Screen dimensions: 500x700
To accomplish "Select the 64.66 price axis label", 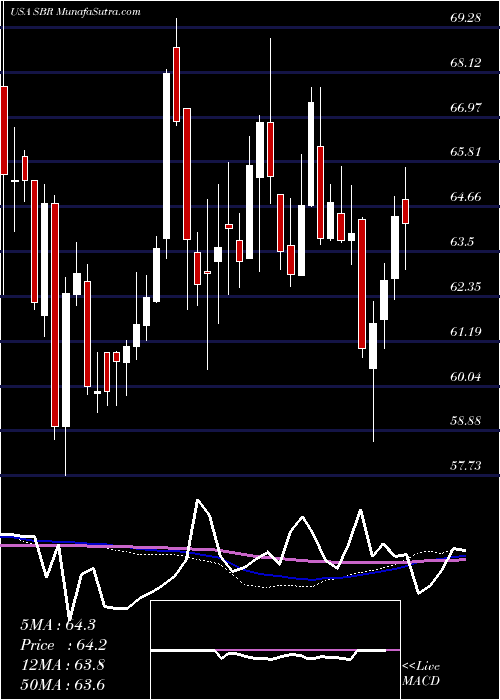I will [466, 197].
